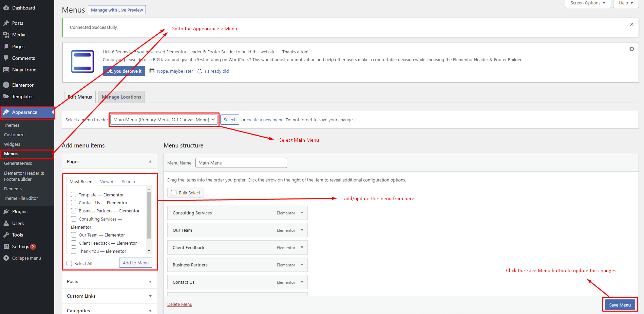Open the Screen Options dropdown

pyautogui.click(x=588, y=3)
